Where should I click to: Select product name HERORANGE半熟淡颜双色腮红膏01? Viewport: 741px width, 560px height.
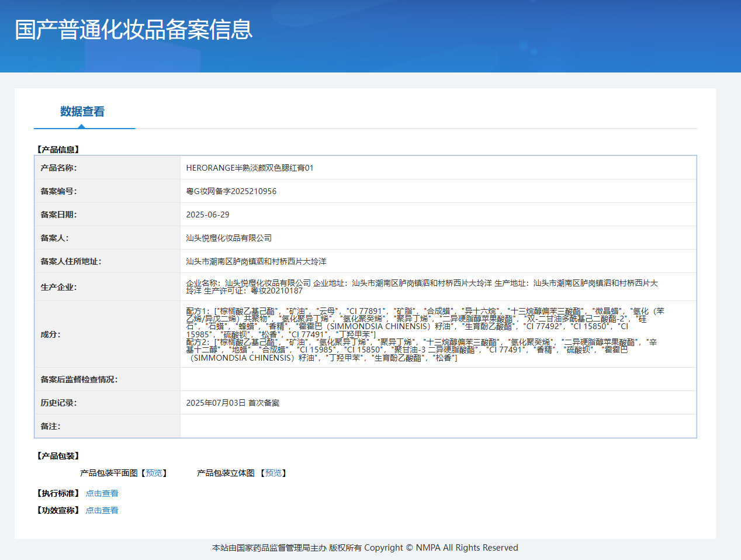click(x=250, y=168)
